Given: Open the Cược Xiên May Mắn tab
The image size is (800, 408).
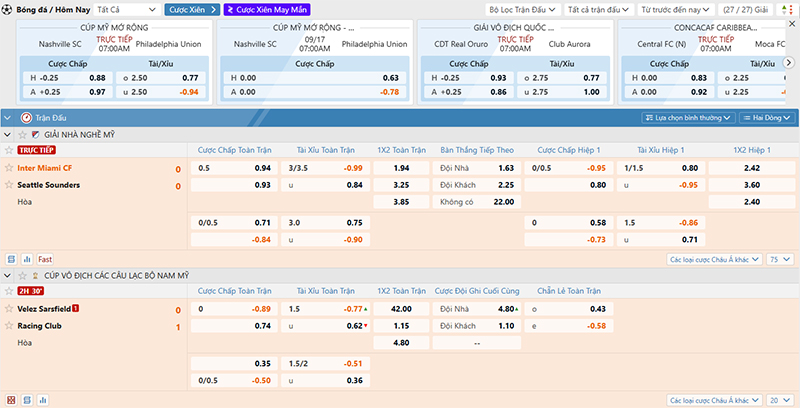Looking at the screenshot, I should pyautogui.click(x=266, y=9).
